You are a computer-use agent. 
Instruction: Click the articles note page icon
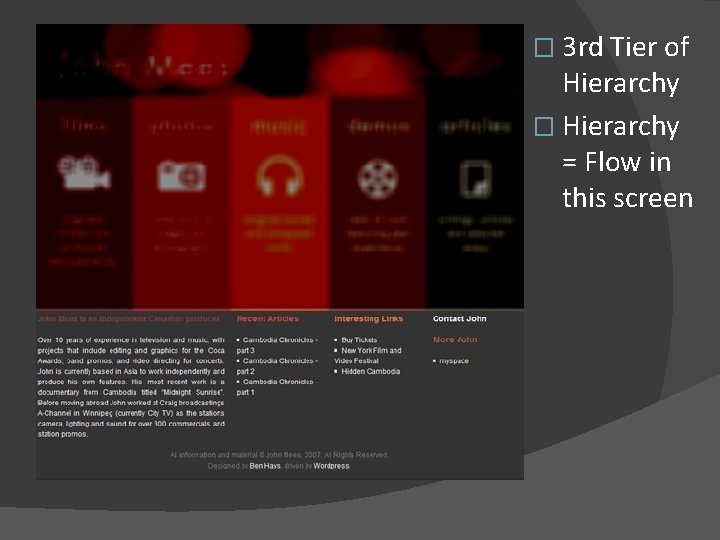point(476,179)
